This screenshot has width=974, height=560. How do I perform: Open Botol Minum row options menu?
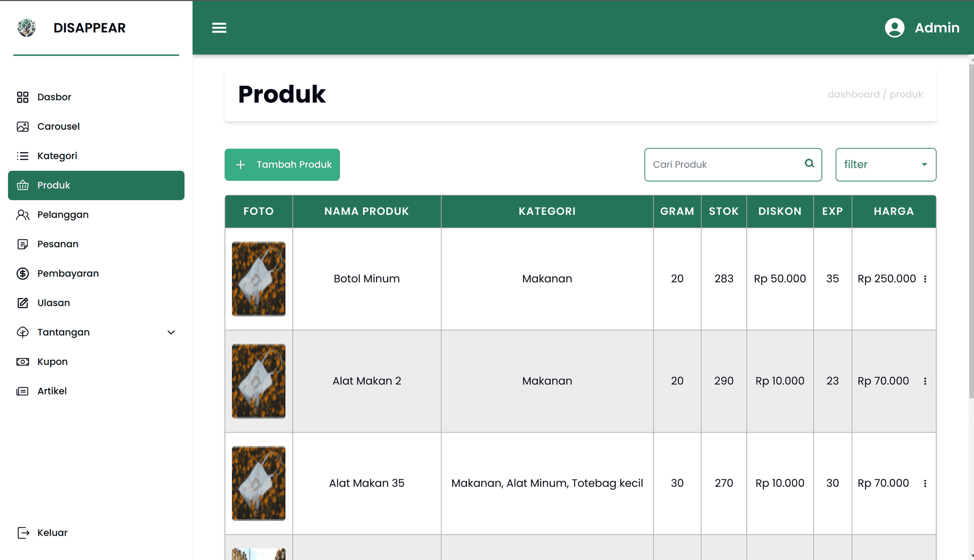925,279
